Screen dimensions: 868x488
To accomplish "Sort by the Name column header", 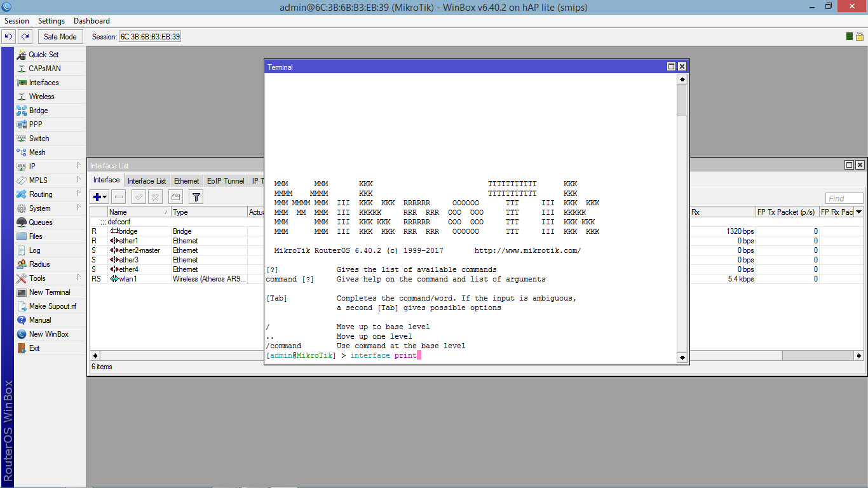I will (139, 212).
